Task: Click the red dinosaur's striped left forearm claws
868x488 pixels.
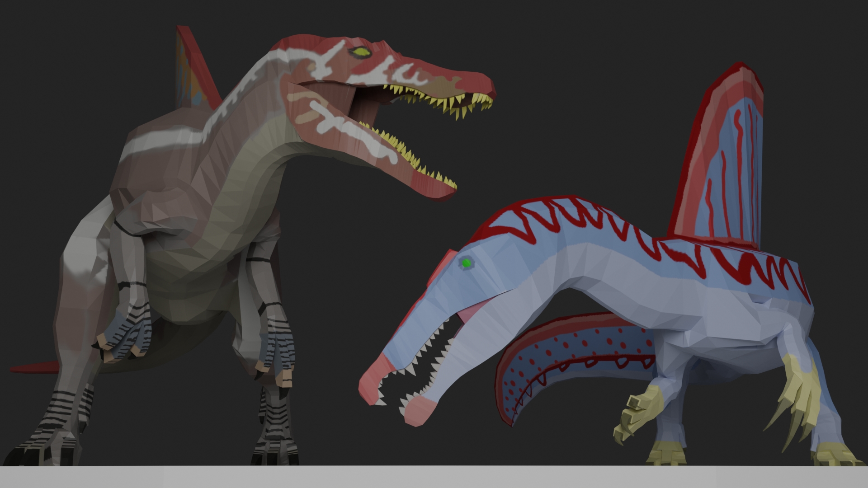Action: [x=122, y=339]
